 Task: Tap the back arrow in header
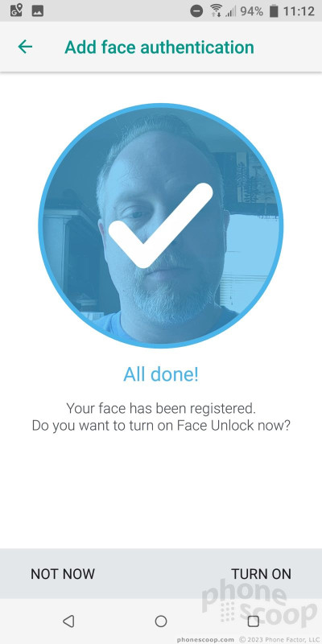click(x=25, y=47)
